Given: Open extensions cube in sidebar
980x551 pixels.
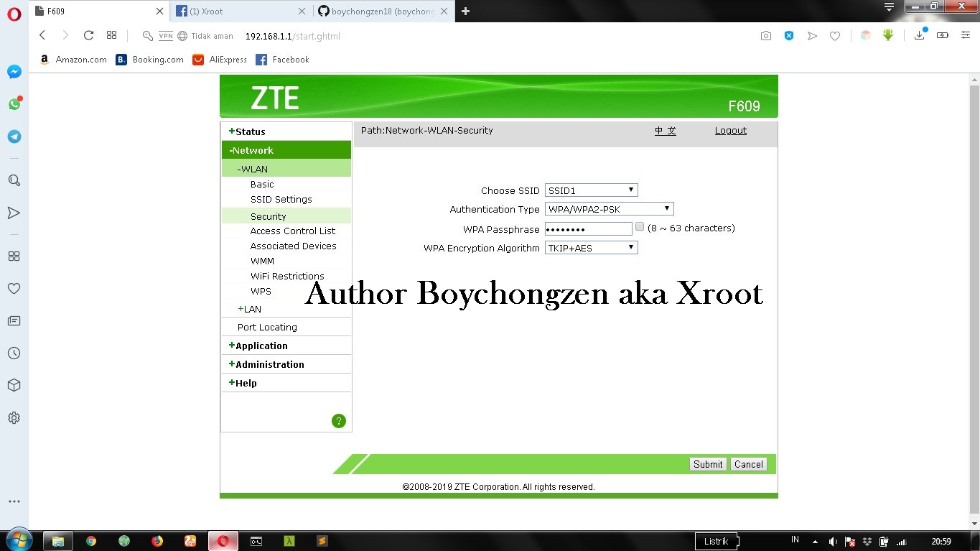Looking at the screenshot, I should point(14,385).
